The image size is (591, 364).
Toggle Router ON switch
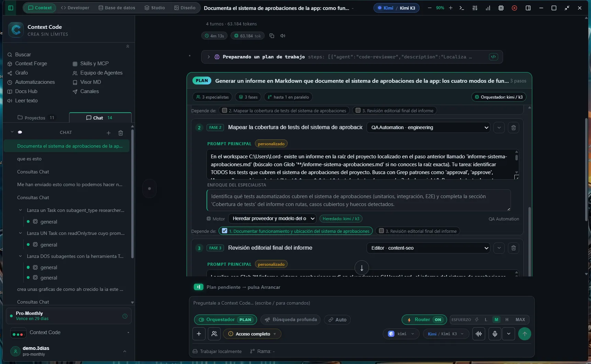tap(424, 320)
